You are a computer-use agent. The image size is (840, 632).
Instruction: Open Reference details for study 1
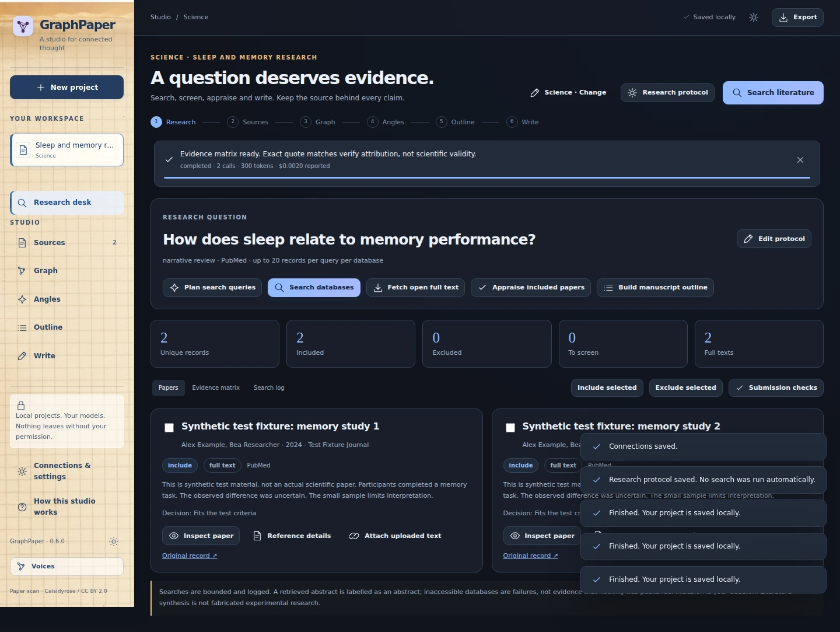click(292, 536)
